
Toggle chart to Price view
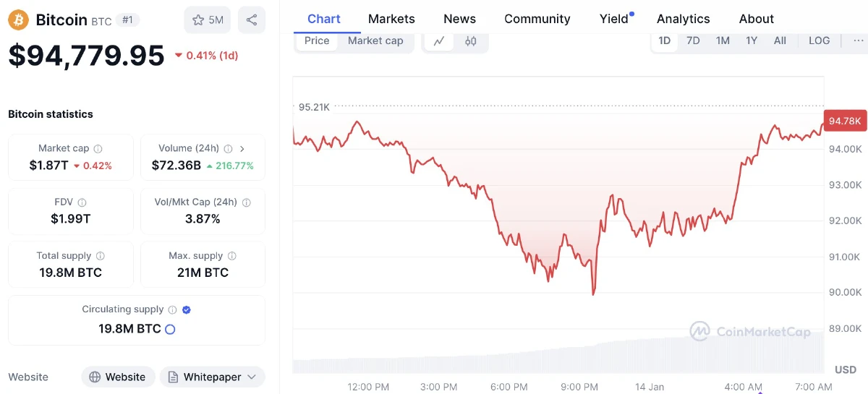317,41
